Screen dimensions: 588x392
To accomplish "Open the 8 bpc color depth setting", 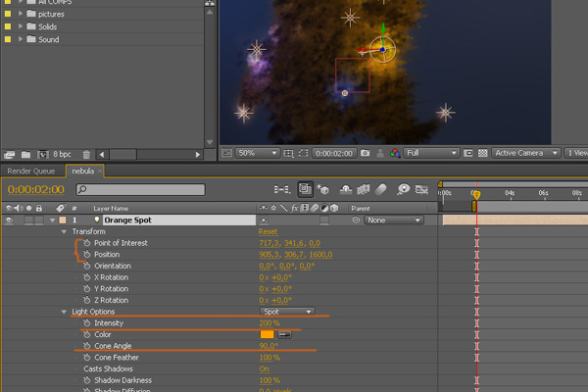I will 62,154.
